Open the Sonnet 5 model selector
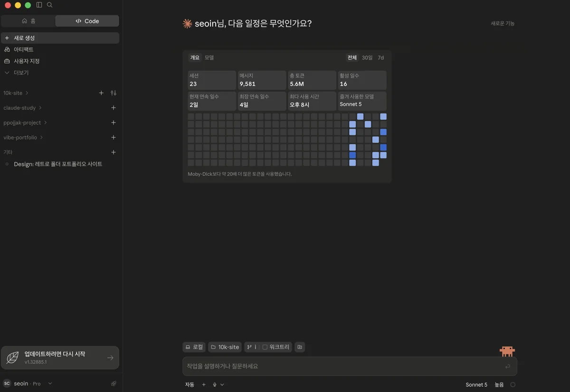 pyautogui.click(x=476, y=385)
